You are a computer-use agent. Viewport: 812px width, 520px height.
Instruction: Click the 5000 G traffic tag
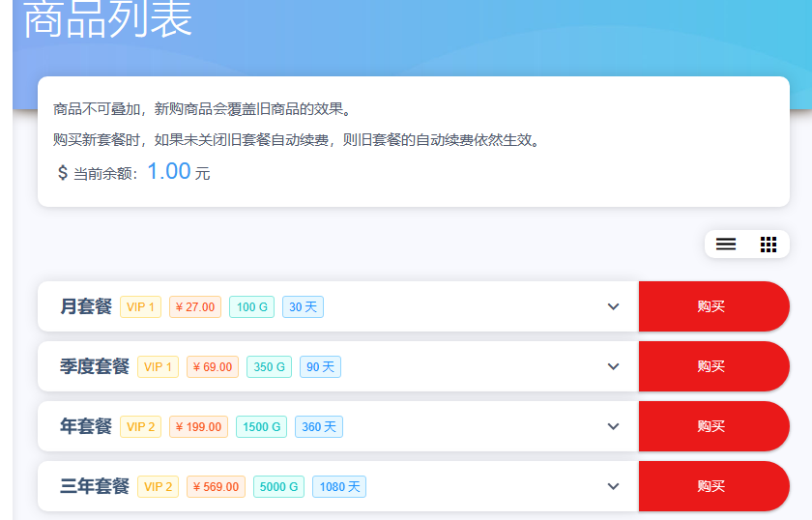pyautogui.click(x=278, y=487)
